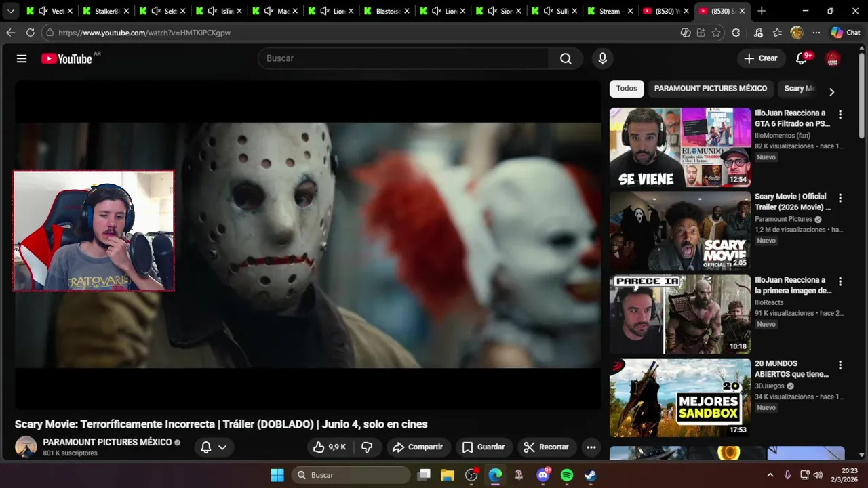This screenshot has width=868, height=488.
Task: Open more actions ellipsis under video
Action: coord(591,447)
